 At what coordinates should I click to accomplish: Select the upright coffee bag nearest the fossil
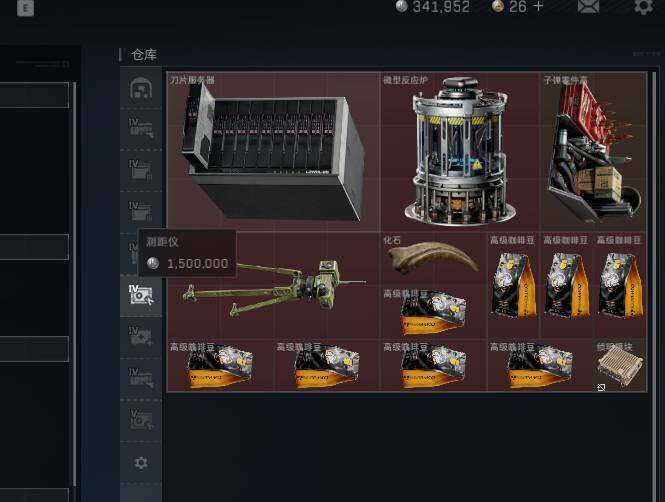click(x=513, y=285)
